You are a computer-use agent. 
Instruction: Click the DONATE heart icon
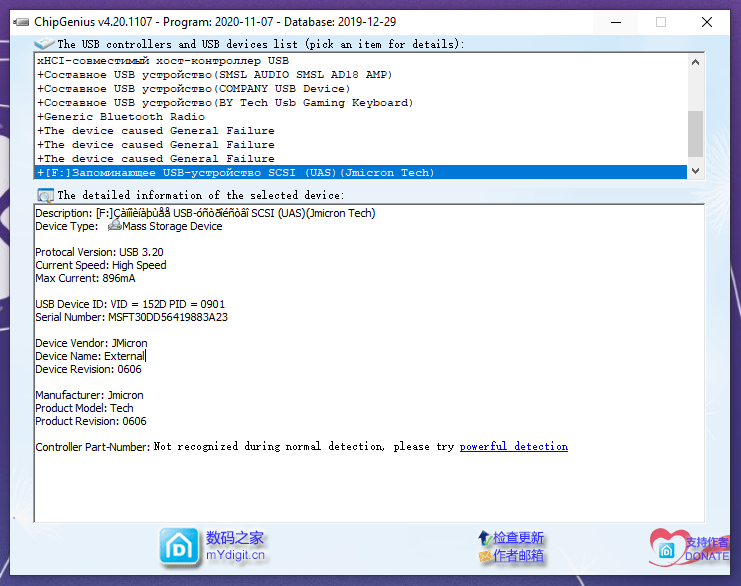click(x=665, y=548)
